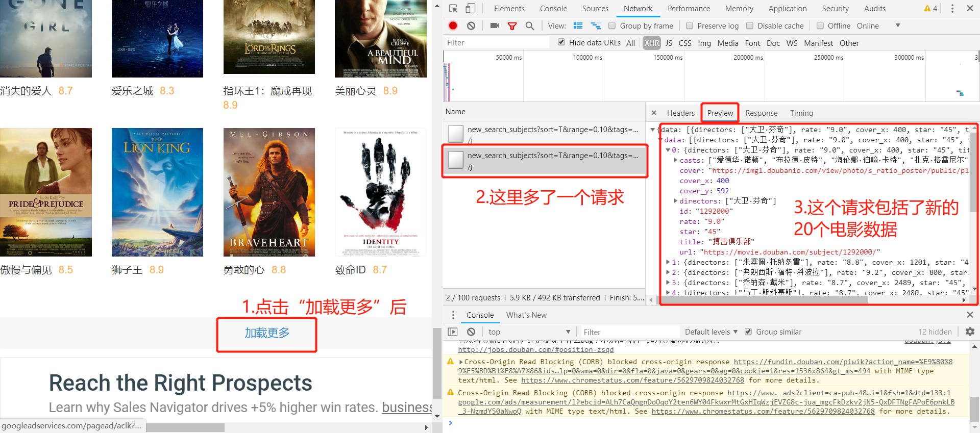Expand item 3 in JSON preview
This screenshot has width=980, height=433.
pos(668,283)
